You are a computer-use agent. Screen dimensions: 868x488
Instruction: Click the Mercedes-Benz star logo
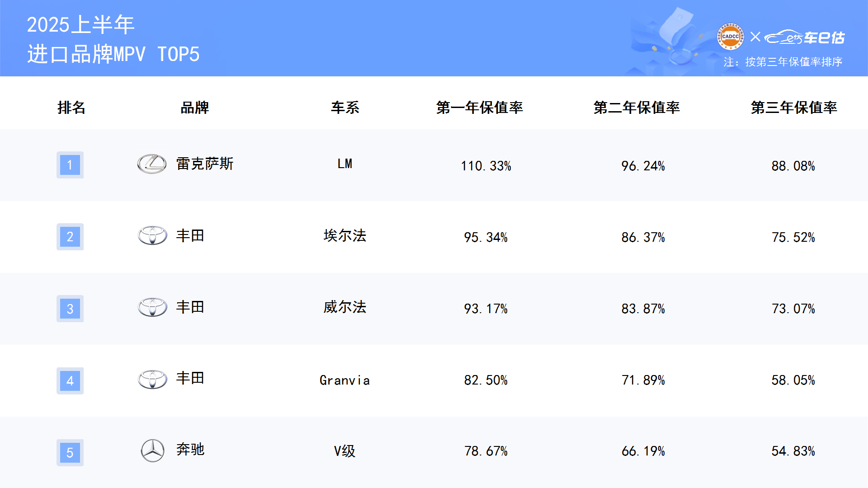153,450
